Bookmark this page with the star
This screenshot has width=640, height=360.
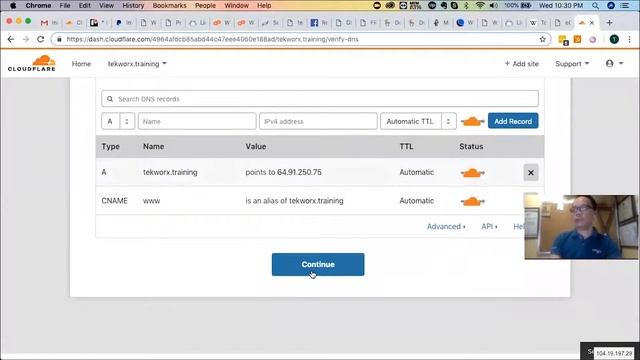click(542, 39)
